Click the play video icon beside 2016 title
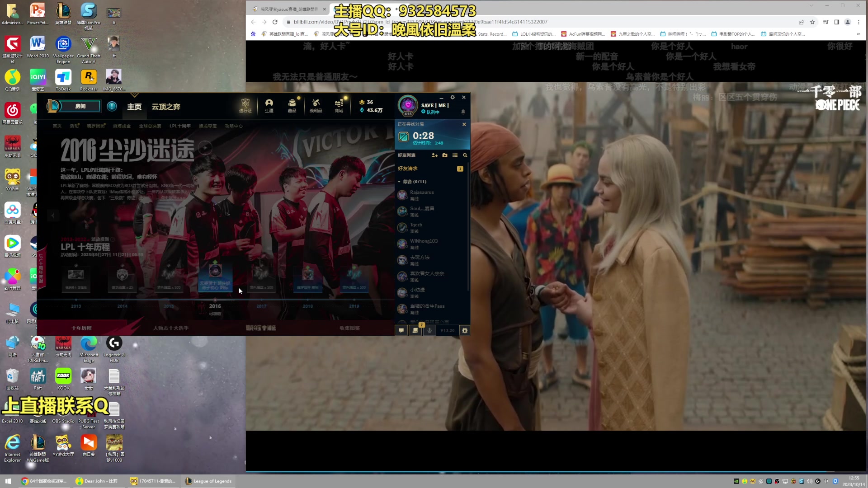The height and width of the screenshot is (488, 868). coord(205,147)
